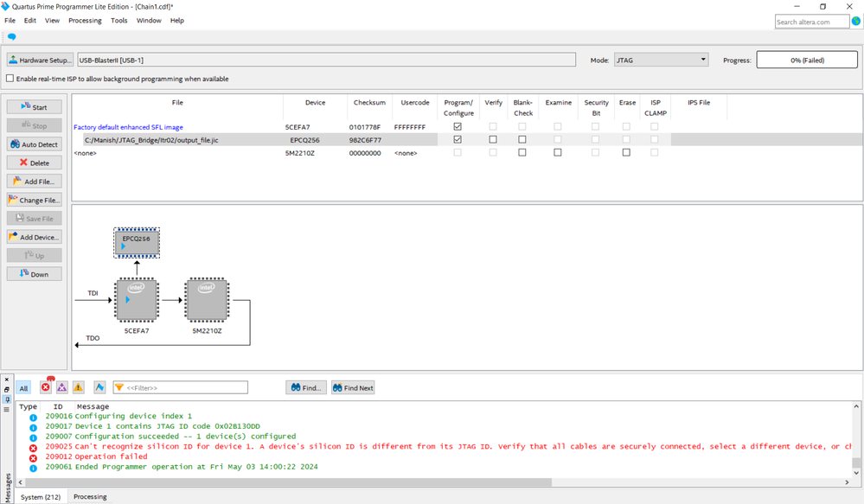
Task: Select the output_file.jic file row
Action: [151, 140]
